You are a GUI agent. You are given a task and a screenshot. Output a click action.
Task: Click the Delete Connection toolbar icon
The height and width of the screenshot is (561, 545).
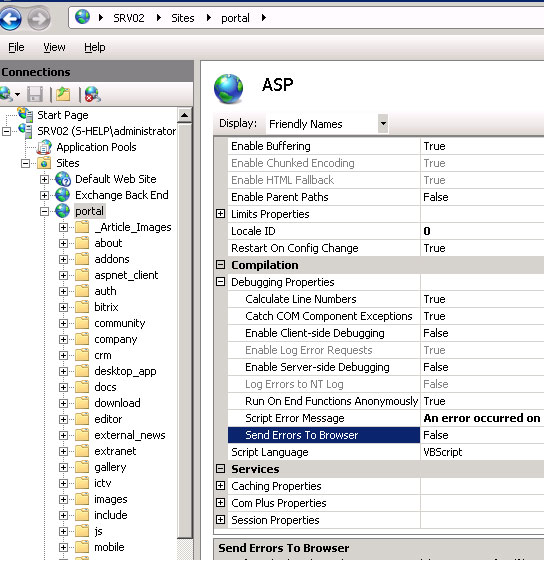93,94
